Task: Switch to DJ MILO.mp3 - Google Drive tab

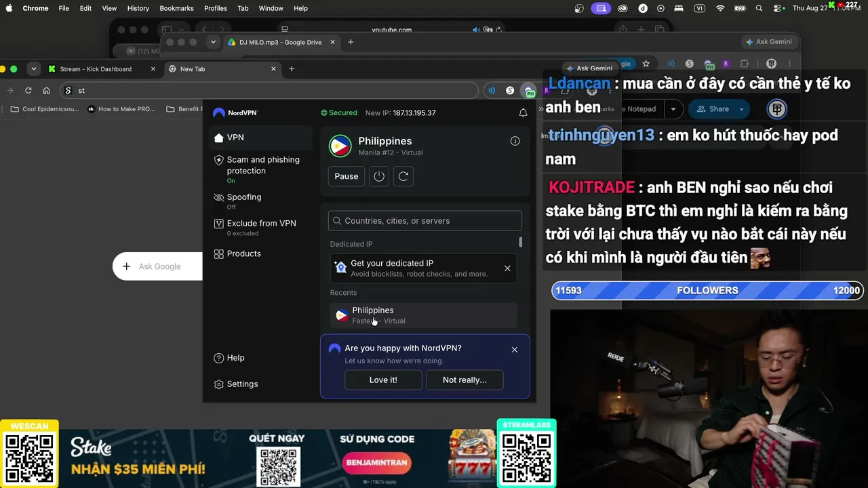Action: point(281,42)
